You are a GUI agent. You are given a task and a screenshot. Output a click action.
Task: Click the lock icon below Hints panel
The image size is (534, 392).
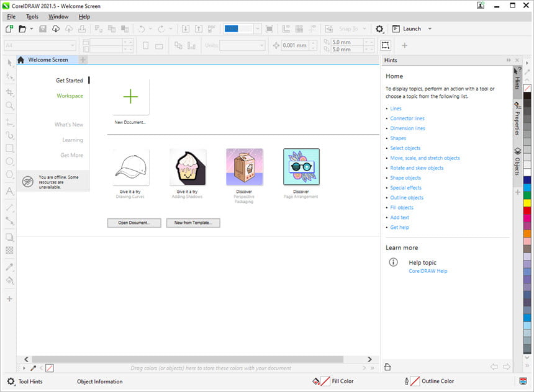pos(387,367)
